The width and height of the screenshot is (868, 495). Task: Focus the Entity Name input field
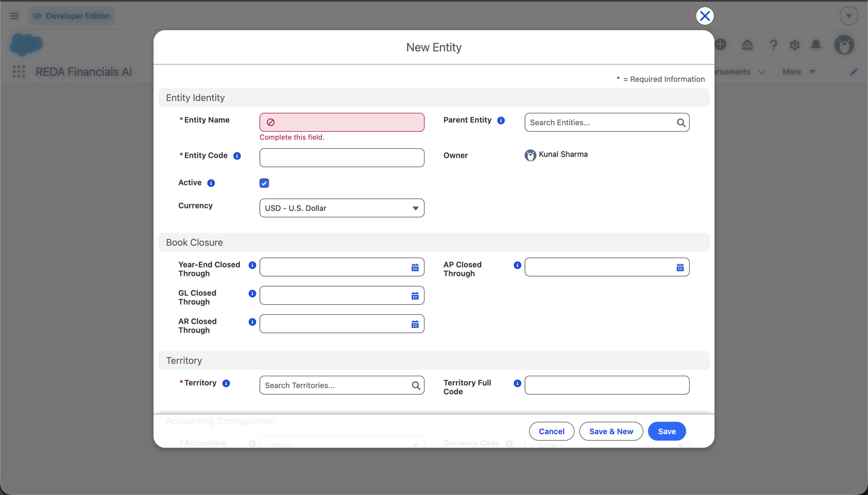point(342,122)
